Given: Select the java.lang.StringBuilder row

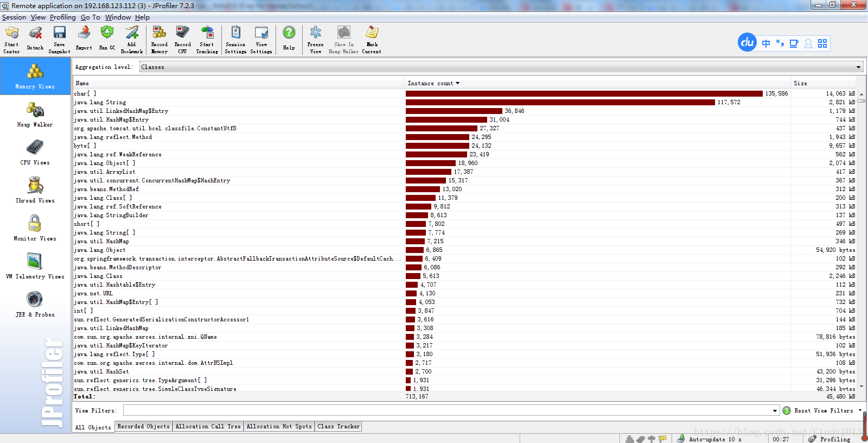Looking at the screenshot, I should tap(464, 215).
